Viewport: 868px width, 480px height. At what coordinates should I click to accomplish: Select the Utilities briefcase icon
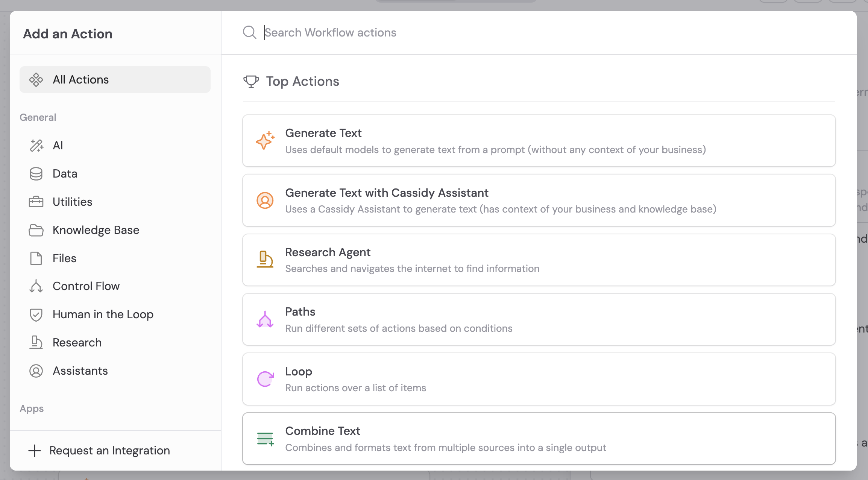click(x=36, y=202)
